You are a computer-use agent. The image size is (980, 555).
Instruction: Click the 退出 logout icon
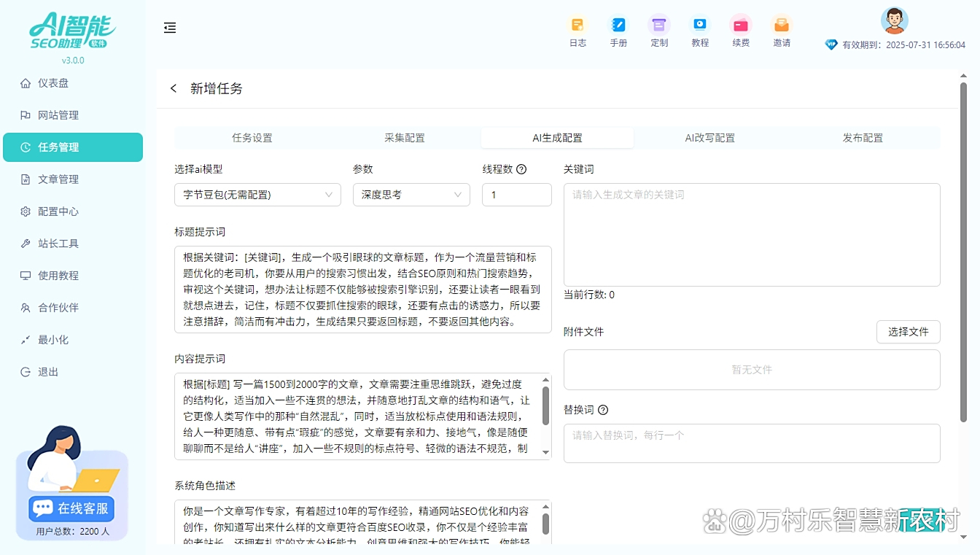(x=26, y=372)
